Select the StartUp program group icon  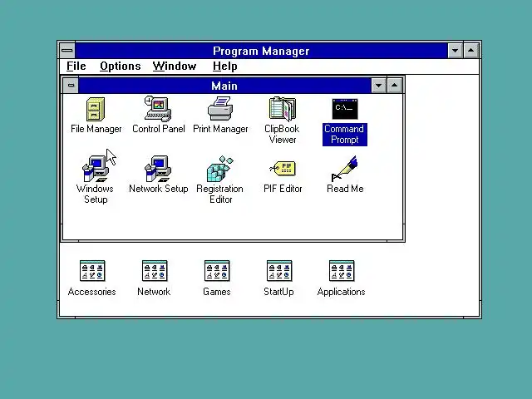(279, 271)
